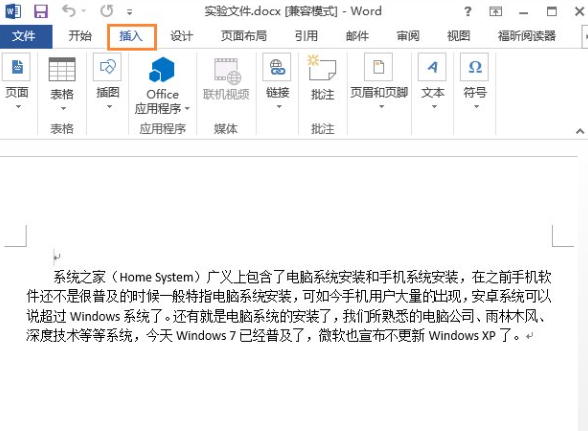Open the undo history dropdown arrow
This screenshot has height=431, width=588.
click(84, 11)
